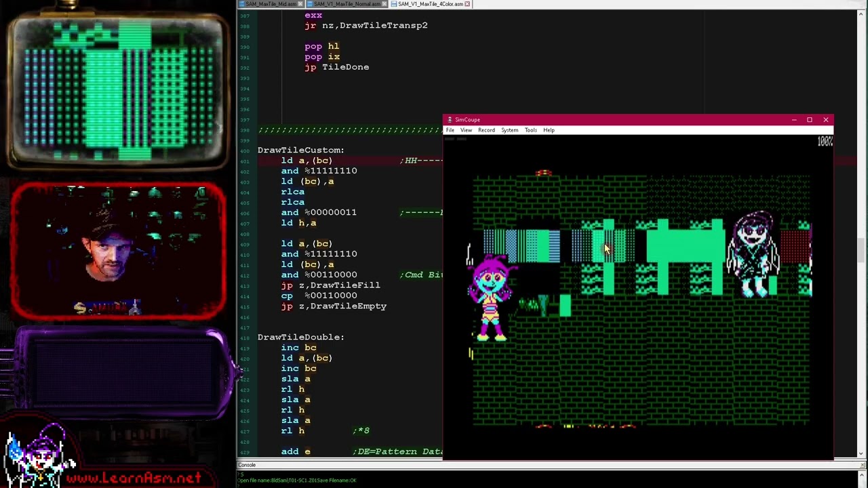868x488 pixels.
Task: Close the SimCoupe emulator window
Action: click(x=825, y=120)
